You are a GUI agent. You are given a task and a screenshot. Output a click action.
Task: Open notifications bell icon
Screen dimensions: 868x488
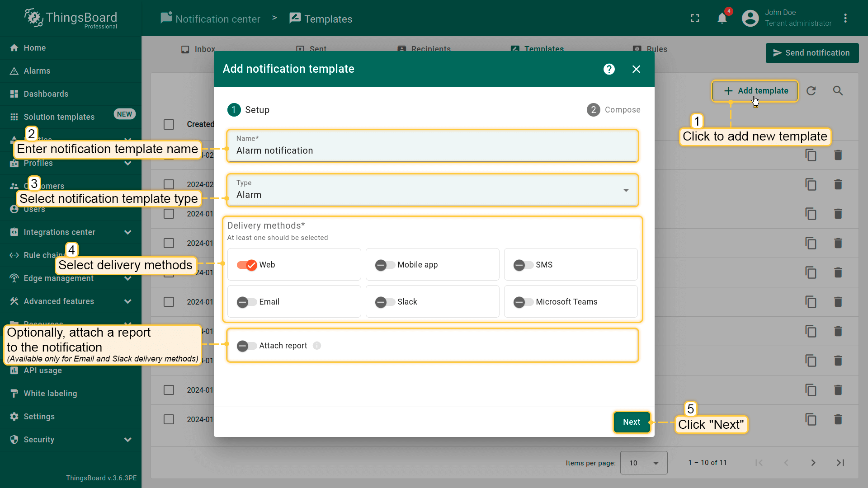point(722,19)
